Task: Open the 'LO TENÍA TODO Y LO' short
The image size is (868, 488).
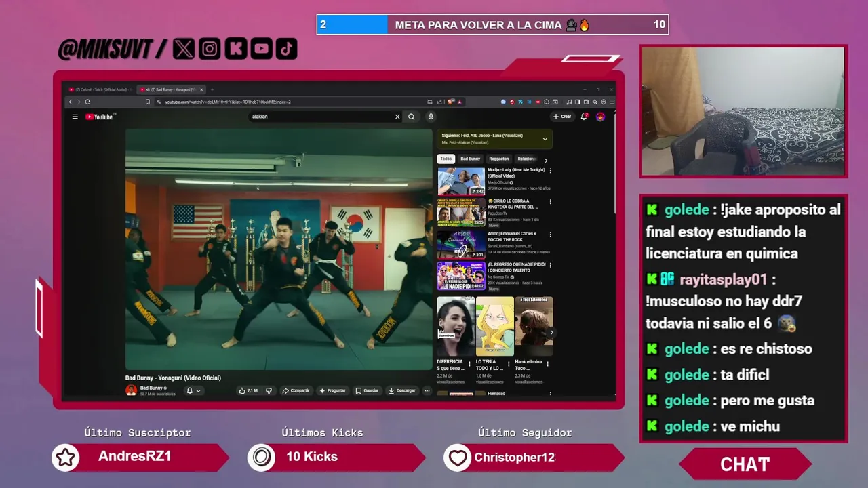Action: coord(494,326)
